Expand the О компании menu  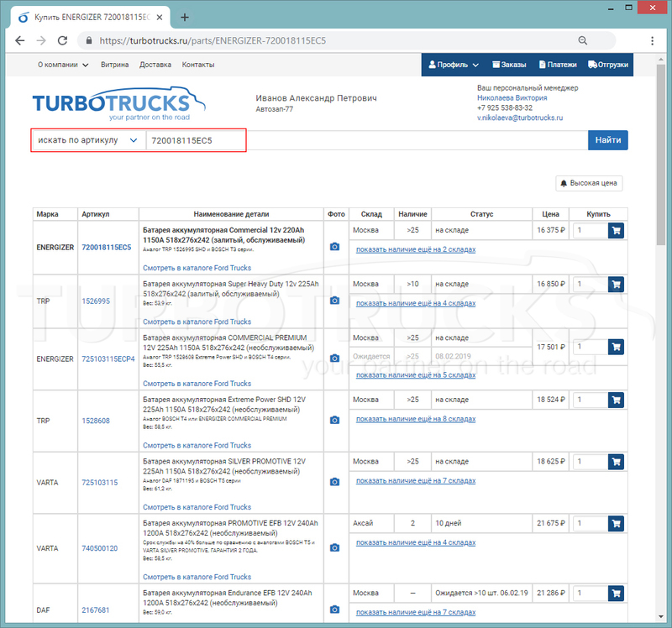63,65
